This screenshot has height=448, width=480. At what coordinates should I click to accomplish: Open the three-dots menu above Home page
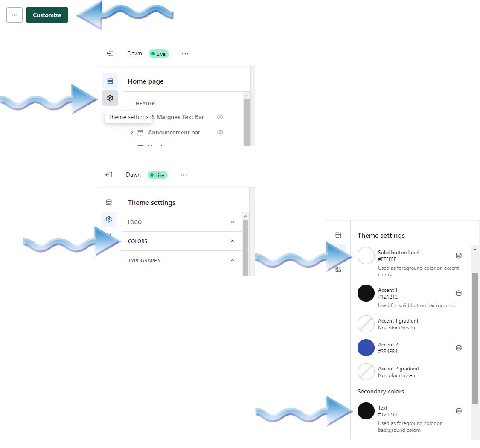185,54
